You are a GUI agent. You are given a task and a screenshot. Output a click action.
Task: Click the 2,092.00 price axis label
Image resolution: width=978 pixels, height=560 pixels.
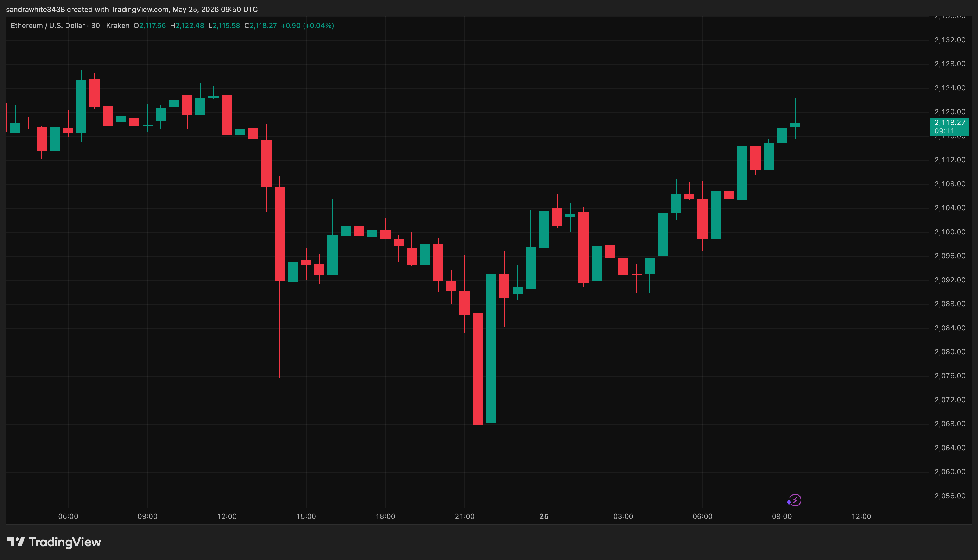[x=950, y=280]
